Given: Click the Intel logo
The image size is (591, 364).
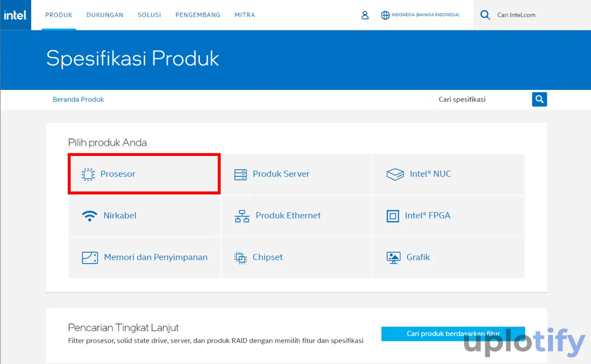Looking at the screenshot, I should click(x=15, y=15).
